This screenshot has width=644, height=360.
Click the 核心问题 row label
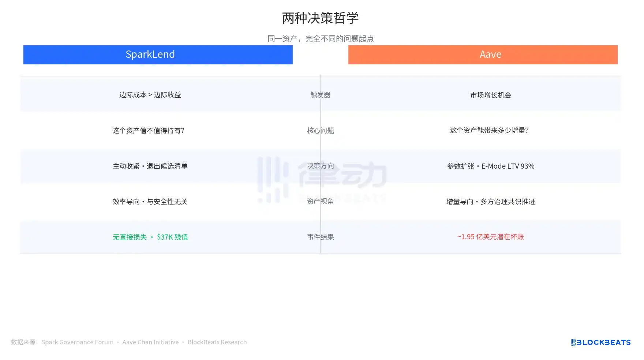tap(320, 131)
